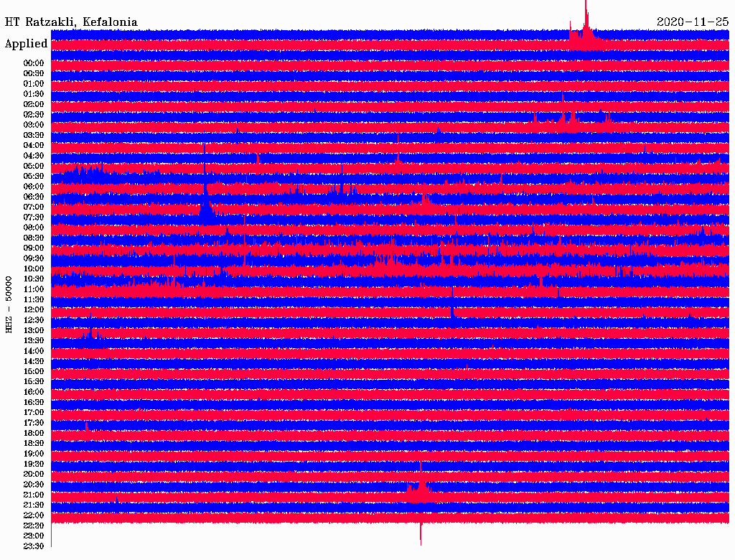Select the 14:00 time label
Viewport: 735px width, 560px height.
click(34, 351)
